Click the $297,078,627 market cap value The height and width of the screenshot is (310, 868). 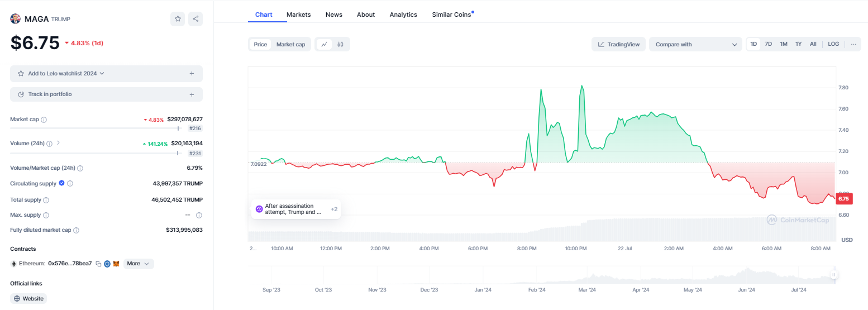185,120
